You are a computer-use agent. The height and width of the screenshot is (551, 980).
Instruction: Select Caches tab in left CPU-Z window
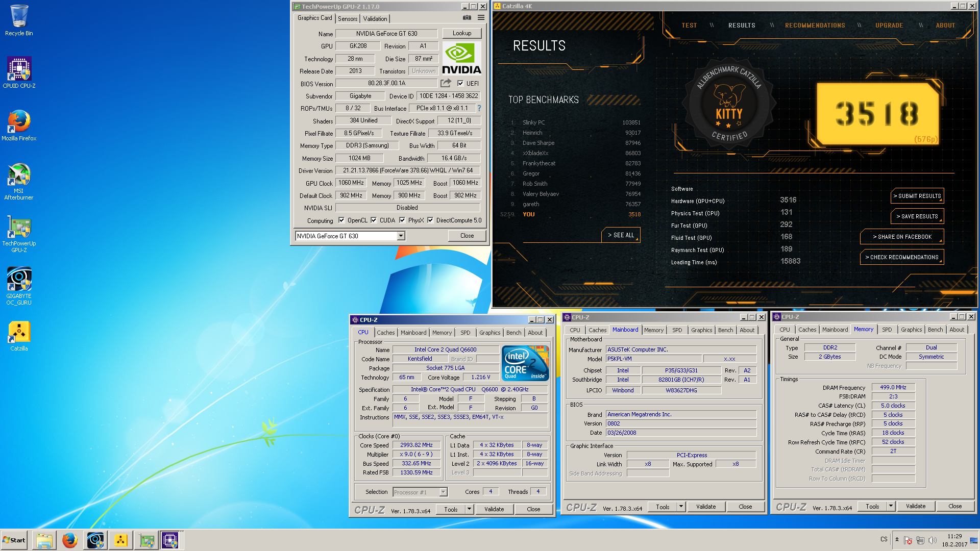coord(386,333)
